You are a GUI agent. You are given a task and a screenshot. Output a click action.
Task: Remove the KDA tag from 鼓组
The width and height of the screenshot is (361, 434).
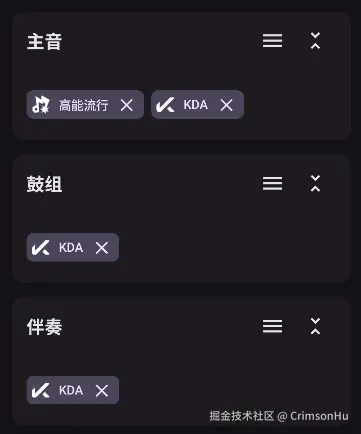tap(102, 248)
